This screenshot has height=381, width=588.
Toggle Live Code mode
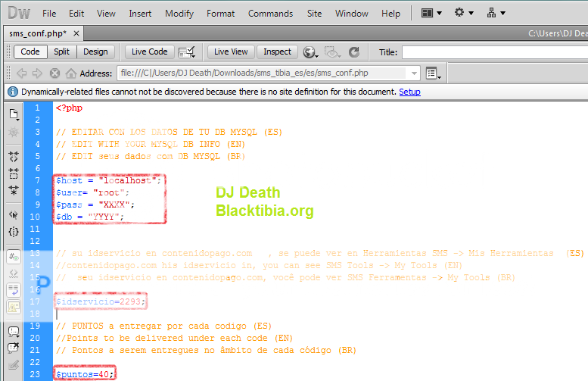(x=149, y=52)
